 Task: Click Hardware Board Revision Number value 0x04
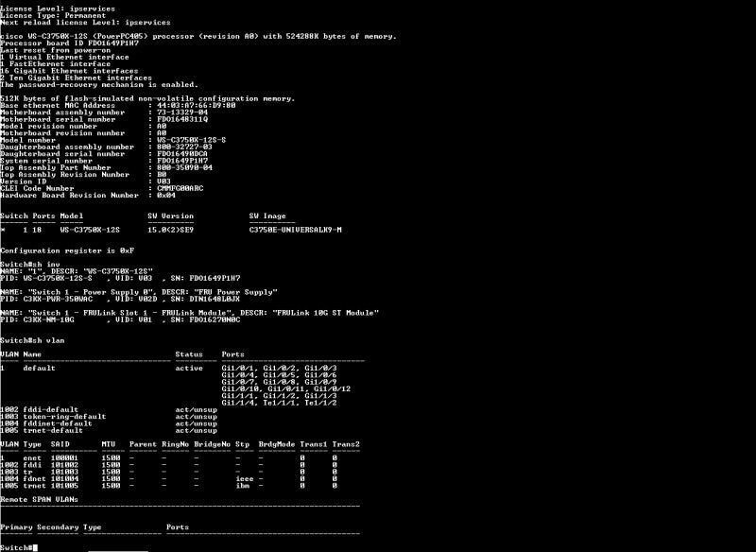coord(166,196)
